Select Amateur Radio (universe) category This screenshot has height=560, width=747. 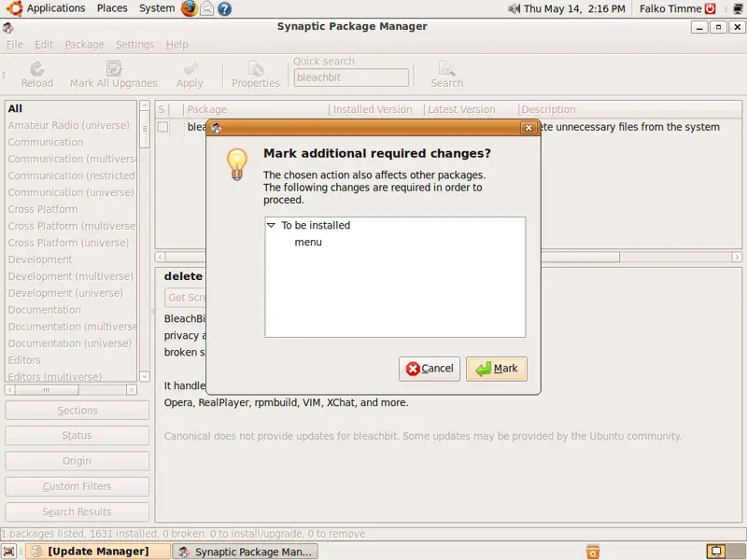[68, 125]
